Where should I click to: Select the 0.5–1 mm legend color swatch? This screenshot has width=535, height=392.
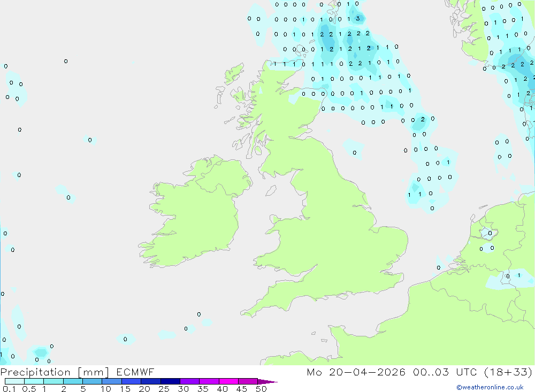(x=34, y=381)
